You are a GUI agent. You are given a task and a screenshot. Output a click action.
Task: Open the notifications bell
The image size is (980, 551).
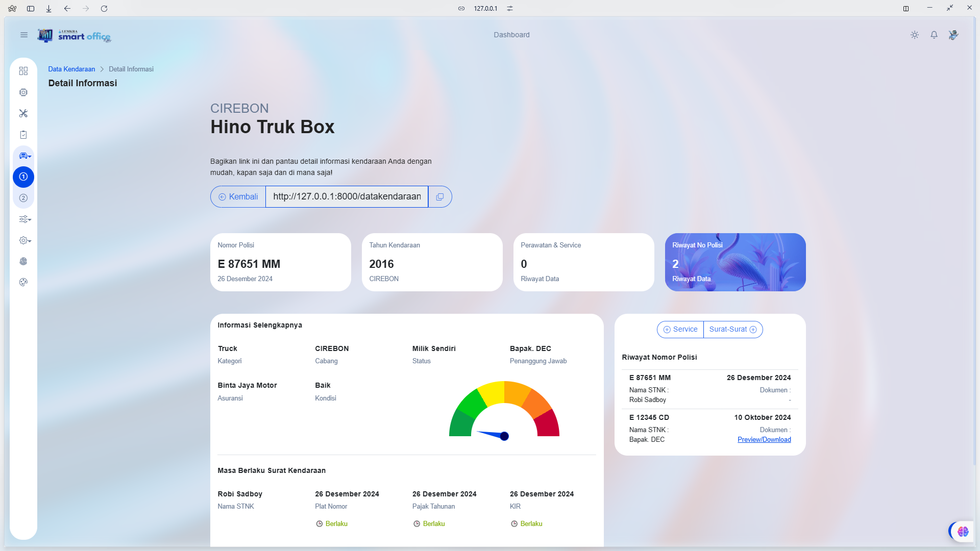click(934, 35)
